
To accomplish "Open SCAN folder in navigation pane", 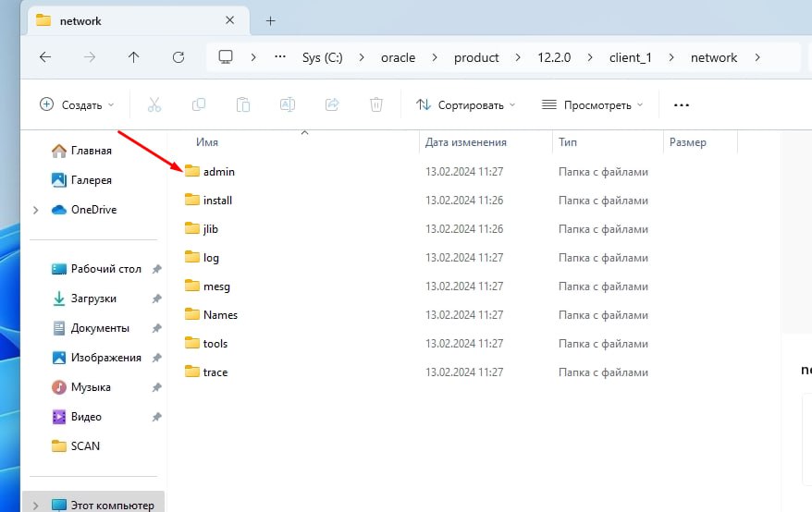I will click(76, 445).
